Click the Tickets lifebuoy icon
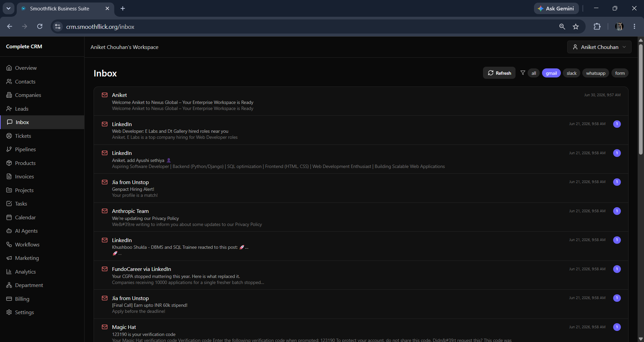Viewport: 644px width, 342px height. (x=9, y=136)
